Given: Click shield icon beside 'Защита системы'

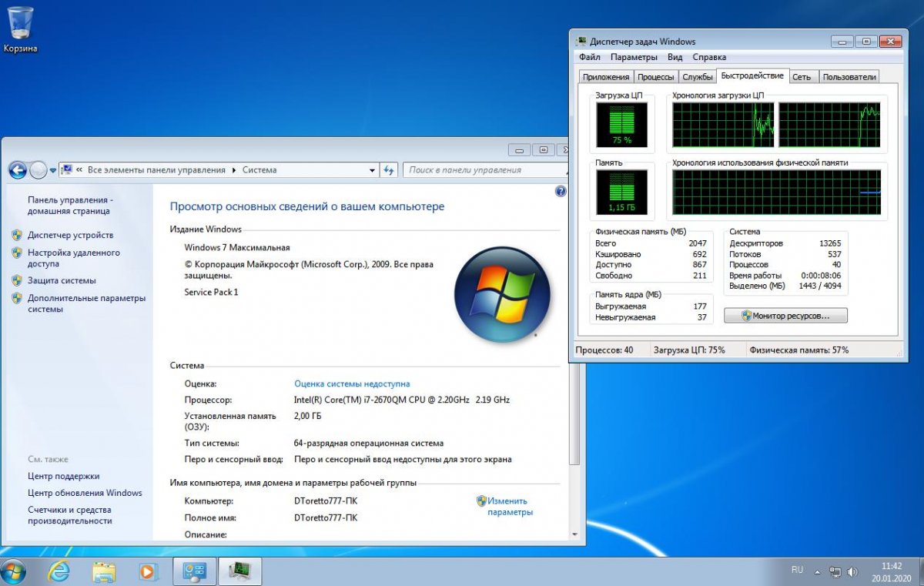Looking at the screenshot, I should click(x=17, y=280).
